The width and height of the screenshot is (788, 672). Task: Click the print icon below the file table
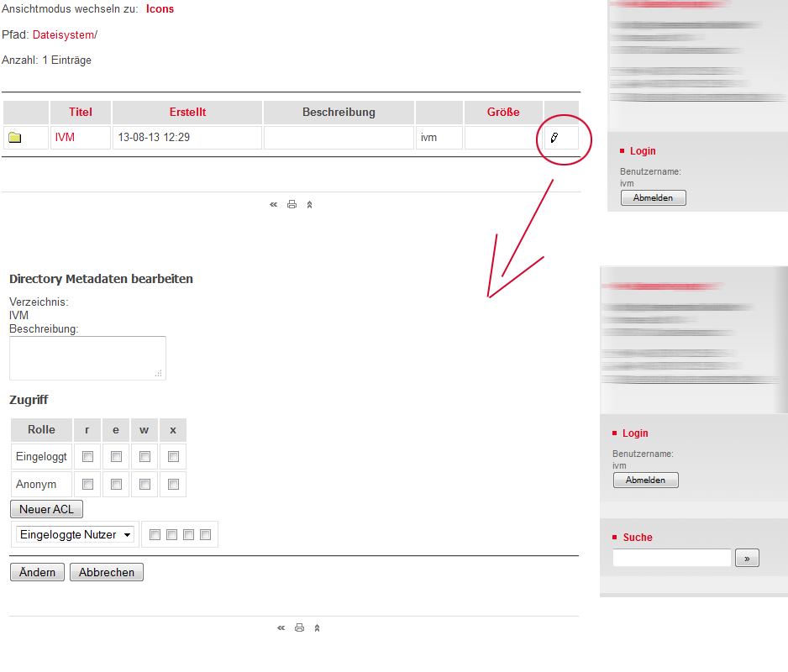point(292,204)
